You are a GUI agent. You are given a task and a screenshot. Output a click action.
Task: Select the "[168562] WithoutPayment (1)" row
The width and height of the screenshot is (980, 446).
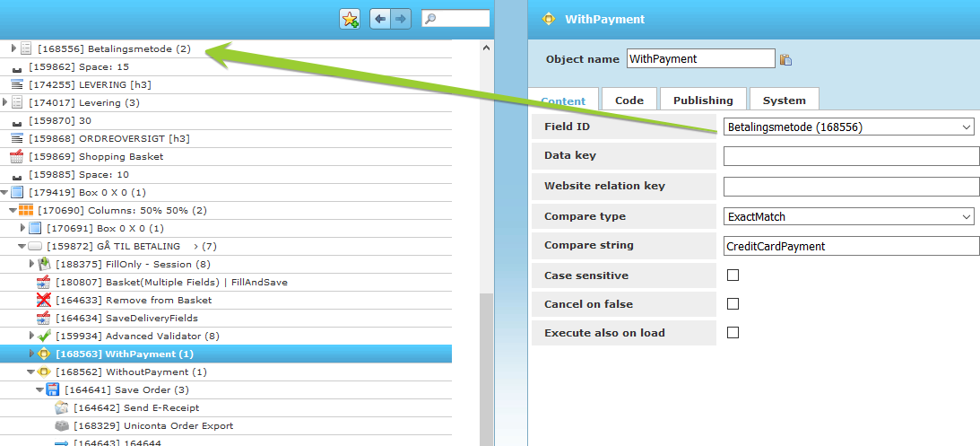(226, 372)
